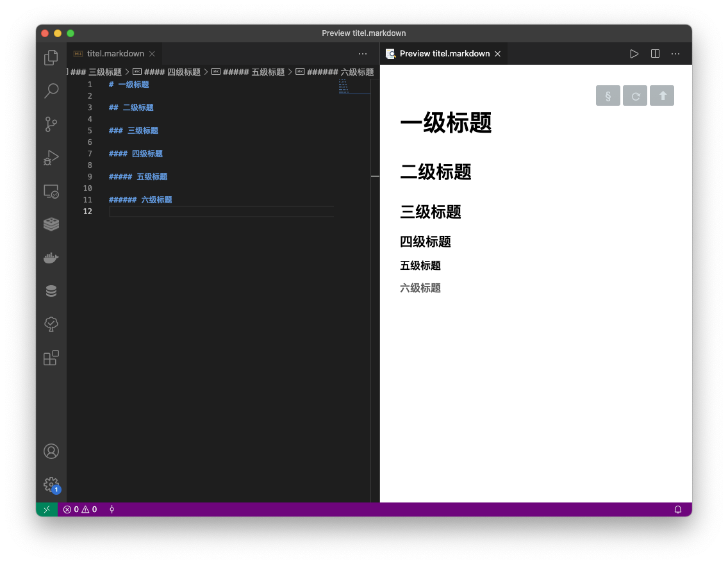
Task: Toggle split editor layout icon
Action: point(655,54)
